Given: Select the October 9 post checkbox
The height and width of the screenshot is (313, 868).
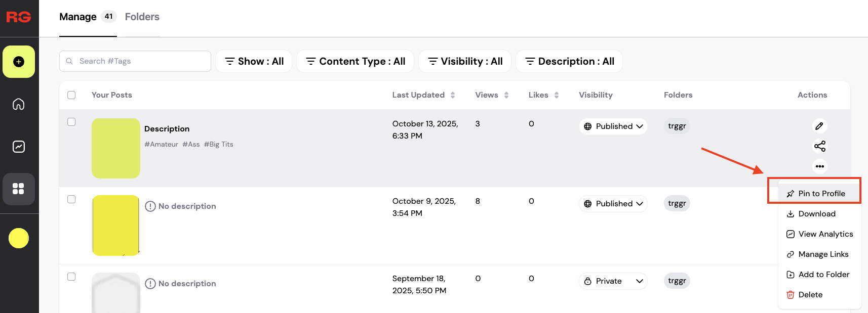Looking at the screenshot, I should pos(71,199).
